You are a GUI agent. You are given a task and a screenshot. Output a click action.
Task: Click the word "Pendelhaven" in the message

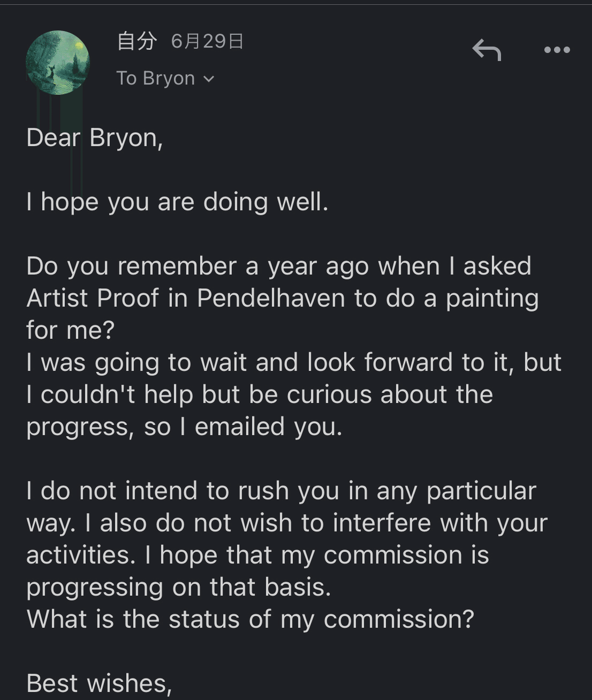(271, 298)
